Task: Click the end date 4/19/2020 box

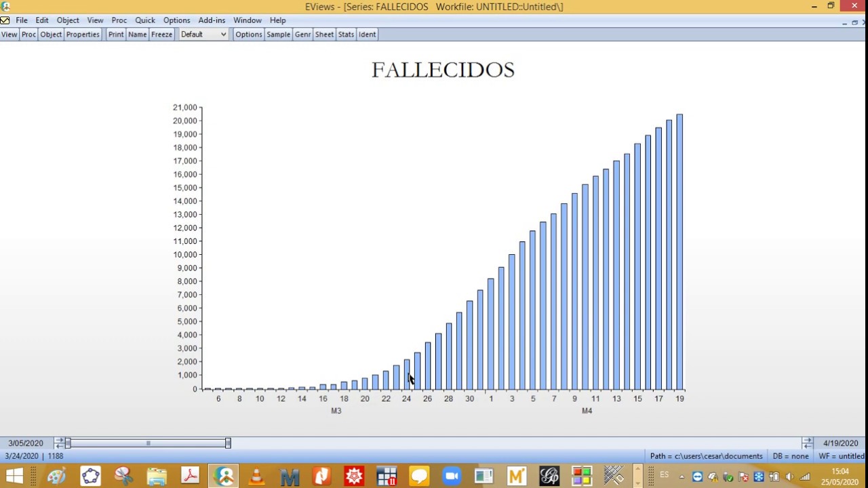Action: pyautogui.click(x=841, y=443)
